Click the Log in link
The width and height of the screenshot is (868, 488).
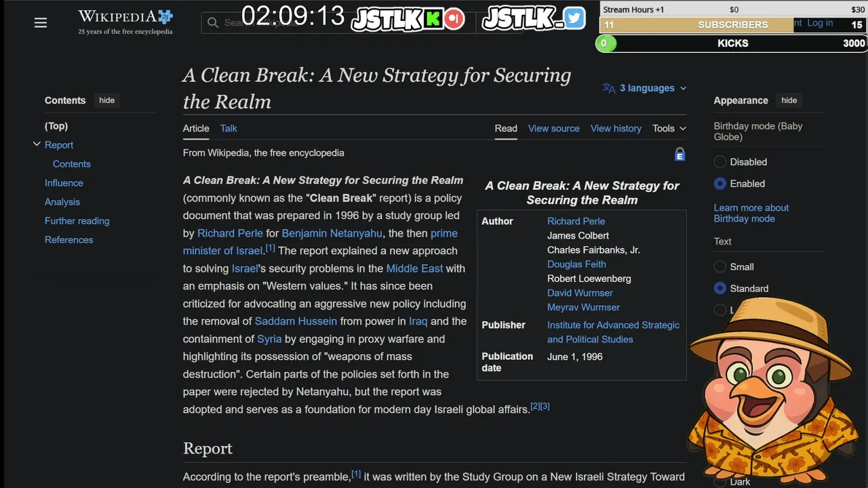820,23
